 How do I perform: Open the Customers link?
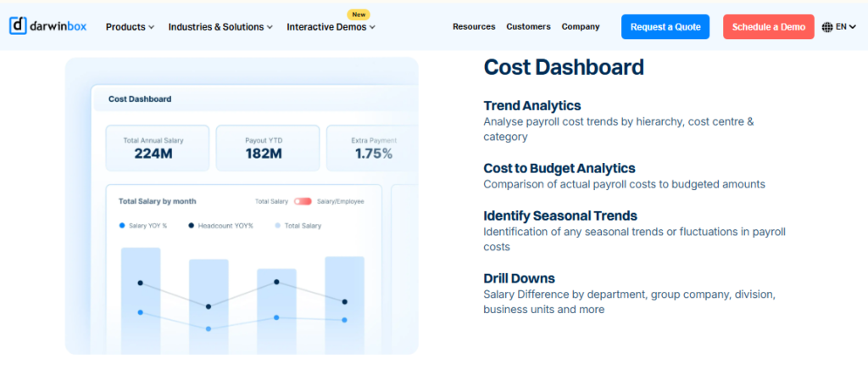tap(528, 26)
